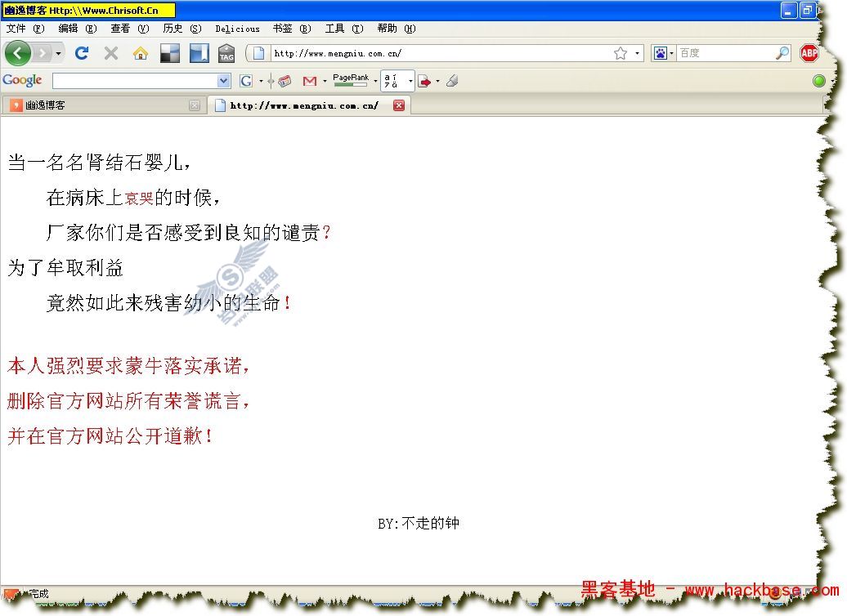
Task: Click the red line 本人强烈要求蒙牛落实承诺
Action: (128, 366)
